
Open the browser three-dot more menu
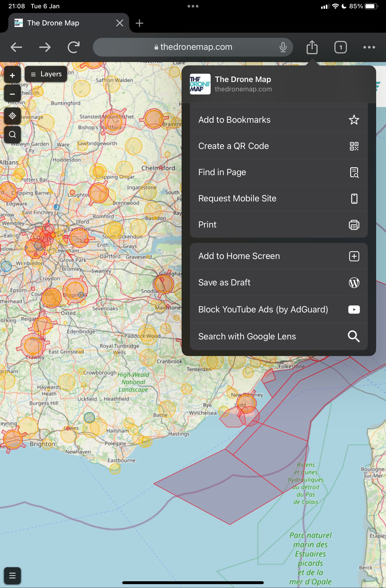(x=369, y=47)
